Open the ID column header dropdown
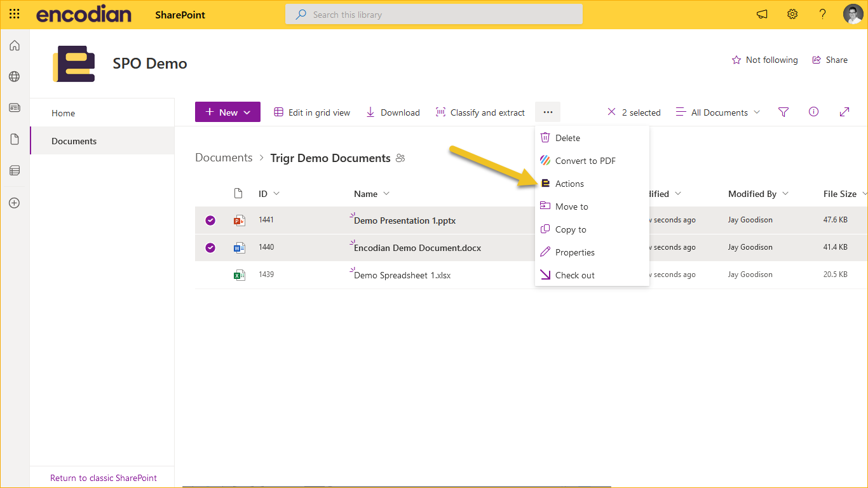Viewport: 868px width, 488px height. coord(269,194)
